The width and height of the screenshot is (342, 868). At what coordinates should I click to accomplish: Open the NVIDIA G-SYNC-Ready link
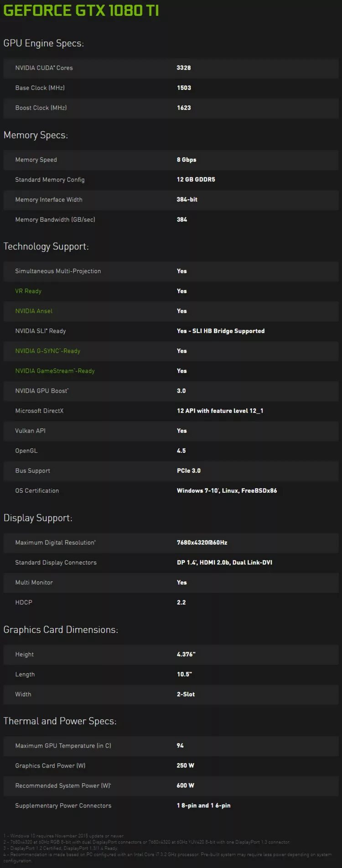[x=48, y=351]
